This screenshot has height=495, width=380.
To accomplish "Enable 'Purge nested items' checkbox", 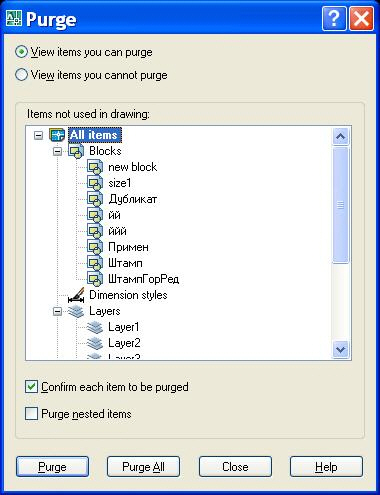I will pyautogui.click(x=31, y=414).
